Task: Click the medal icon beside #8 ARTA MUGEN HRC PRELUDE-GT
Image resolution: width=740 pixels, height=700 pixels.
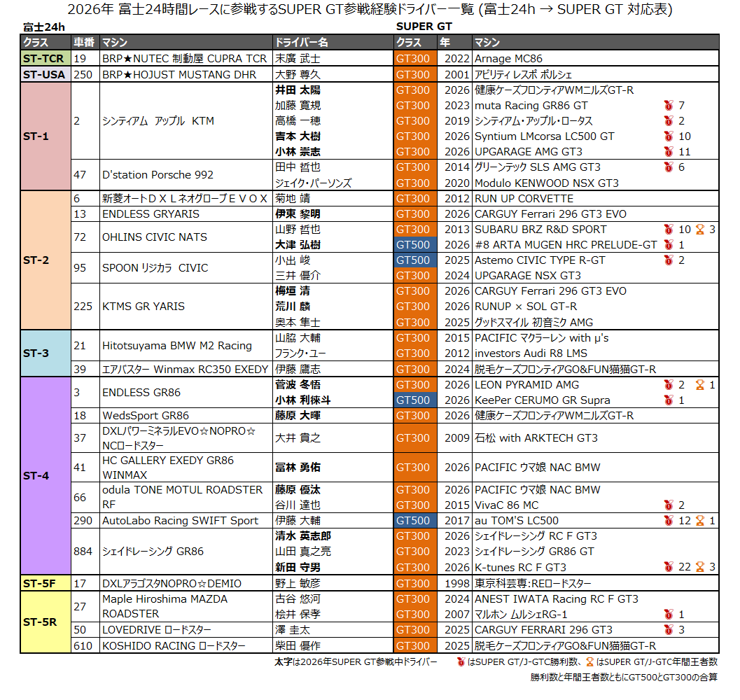Action: (x=669, y=244)
